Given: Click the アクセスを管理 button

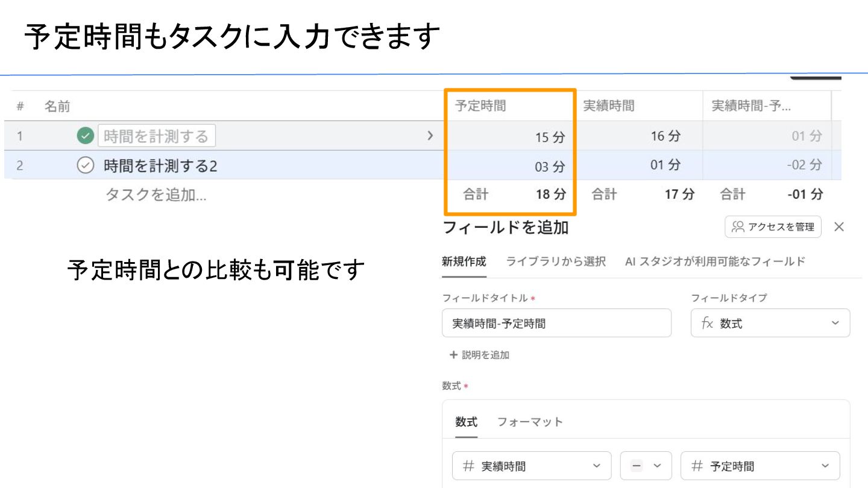Looking at the screenshot, I should (773, 227).
